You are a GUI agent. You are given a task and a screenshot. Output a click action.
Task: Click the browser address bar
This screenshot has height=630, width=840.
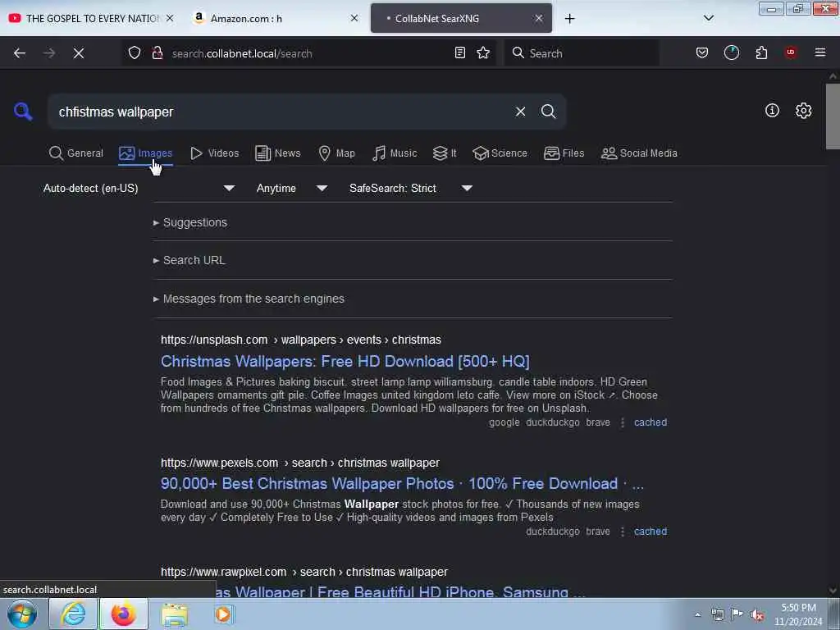pyautogui.click(x=311, y=53)
